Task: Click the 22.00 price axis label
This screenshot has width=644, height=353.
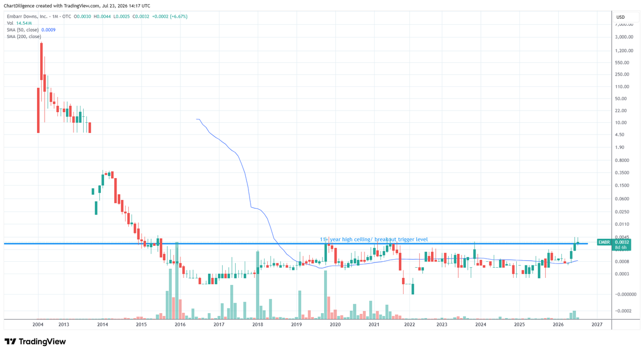Action: 622,111
